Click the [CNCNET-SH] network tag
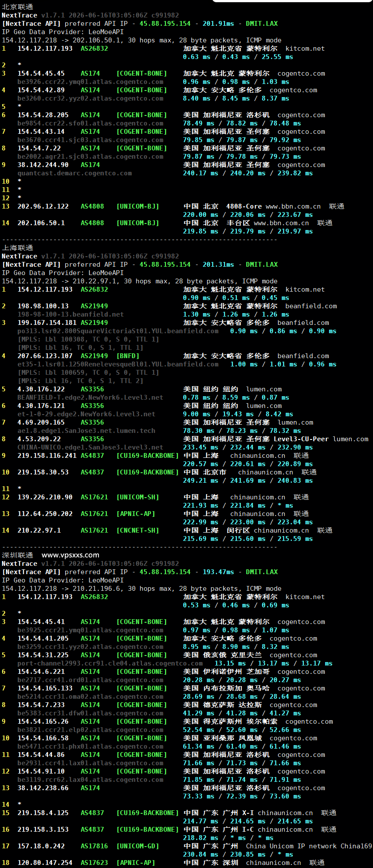Viewport: 373px width, 868px height. tap(137, 530)
